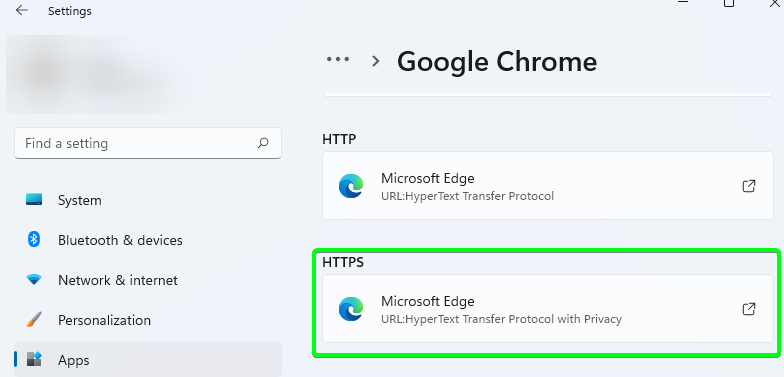The image size is (784, 377).
Task: Open System settings category
Action: [x=148, y=200]
